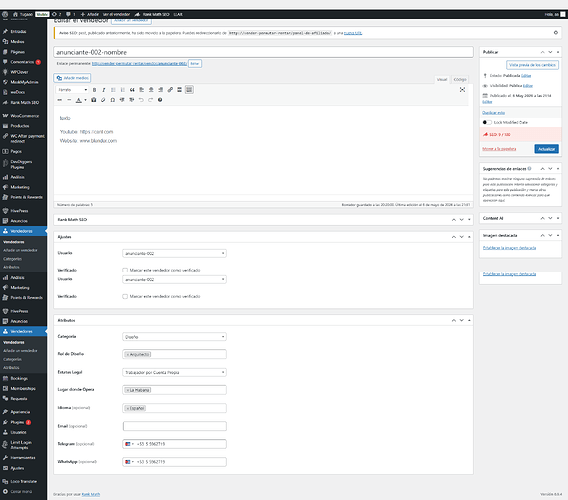Viewport: 568px width, 500px height.
Task: Insert a blockquote
Action: click(x=132, y=90)
